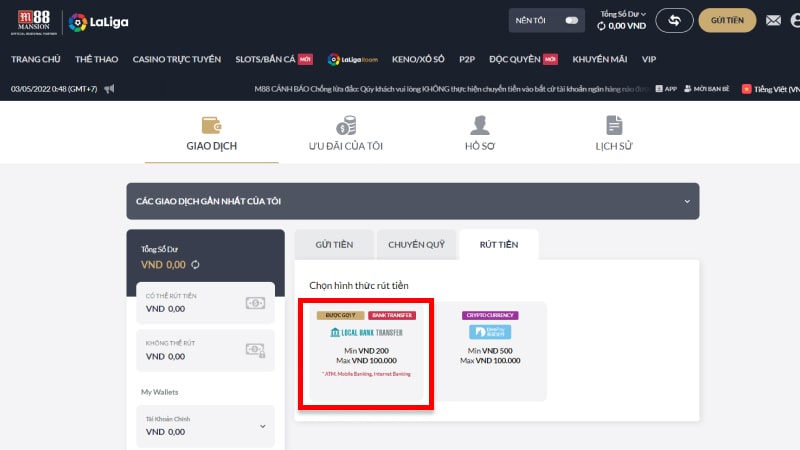800x450 pixels.
Task: Open VIP menu item
Action: pyautogui.click(x=649, y=59)
